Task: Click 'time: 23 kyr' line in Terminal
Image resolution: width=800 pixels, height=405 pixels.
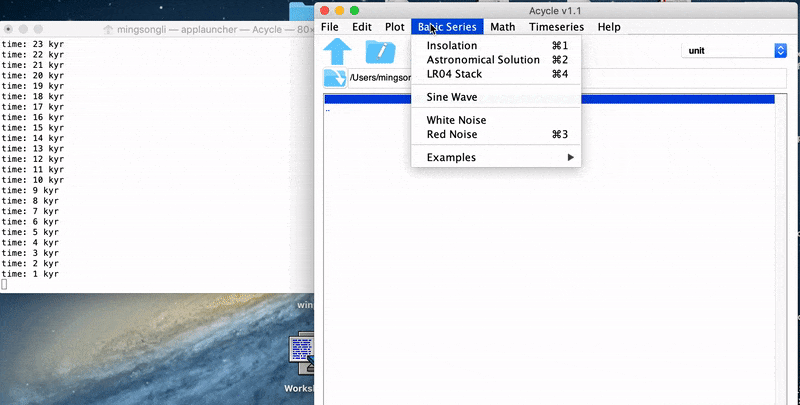Action: (x=33, y=44)
